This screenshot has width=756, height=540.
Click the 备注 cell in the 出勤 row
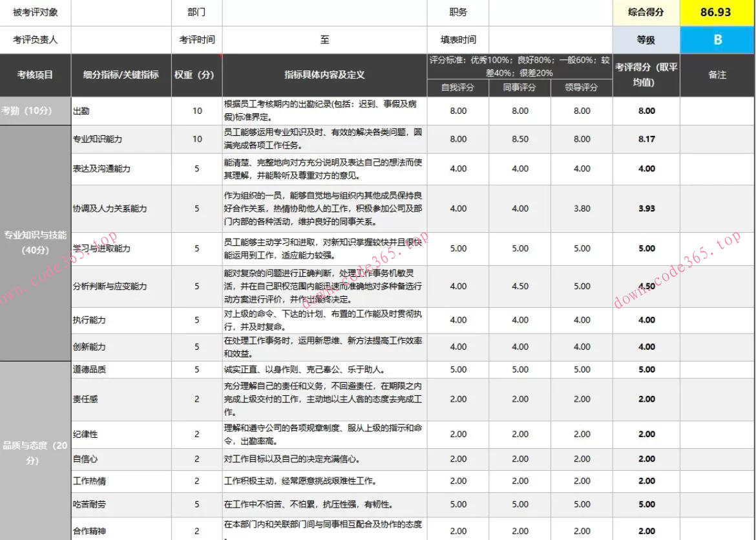tap(717, 110)
